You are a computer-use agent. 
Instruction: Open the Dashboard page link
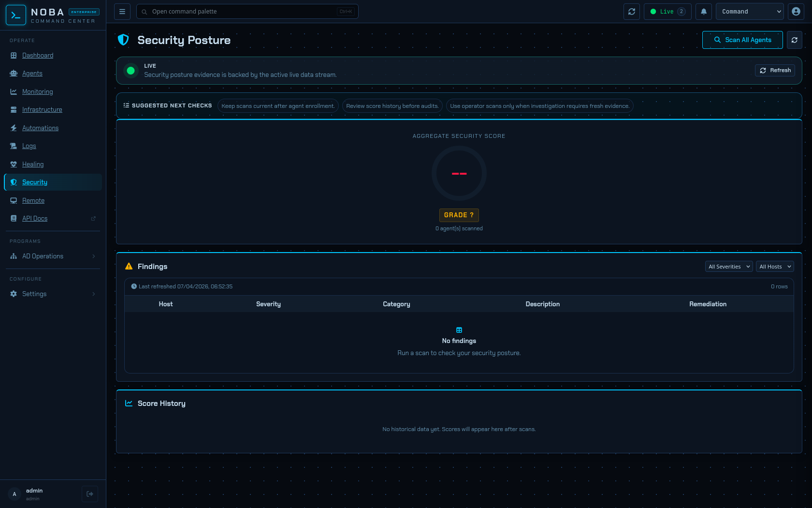[x=38, y=56]
